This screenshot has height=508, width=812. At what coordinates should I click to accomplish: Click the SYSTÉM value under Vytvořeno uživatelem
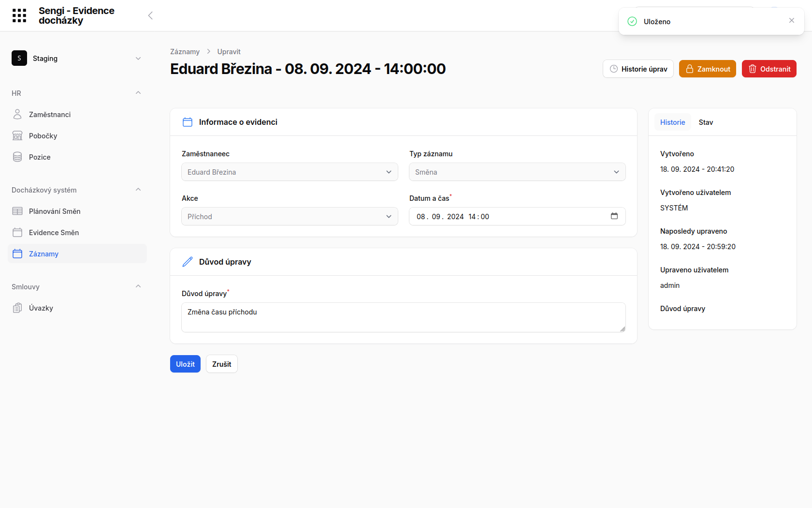coord(674,208)
